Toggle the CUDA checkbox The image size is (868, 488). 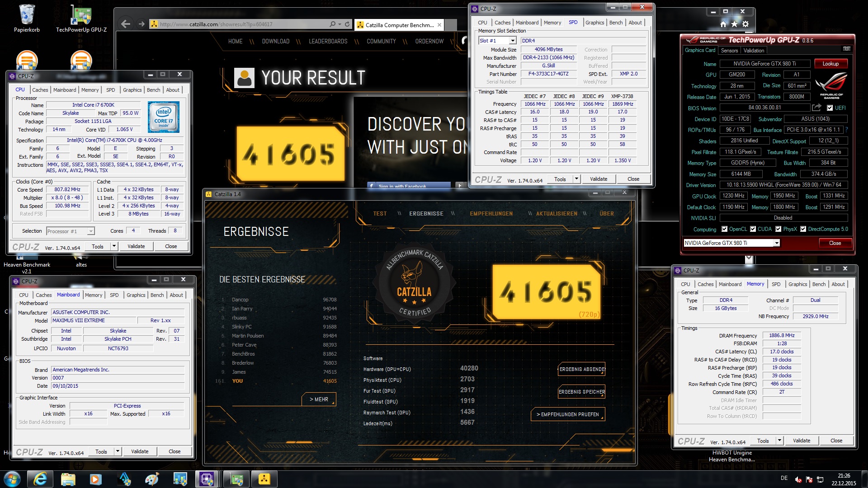753,229
